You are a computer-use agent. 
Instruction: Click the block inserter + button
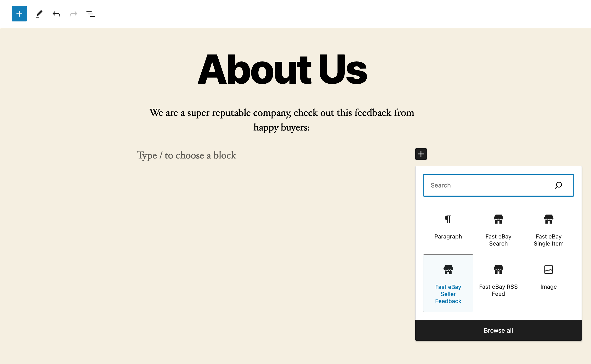[x=19, y=14]
